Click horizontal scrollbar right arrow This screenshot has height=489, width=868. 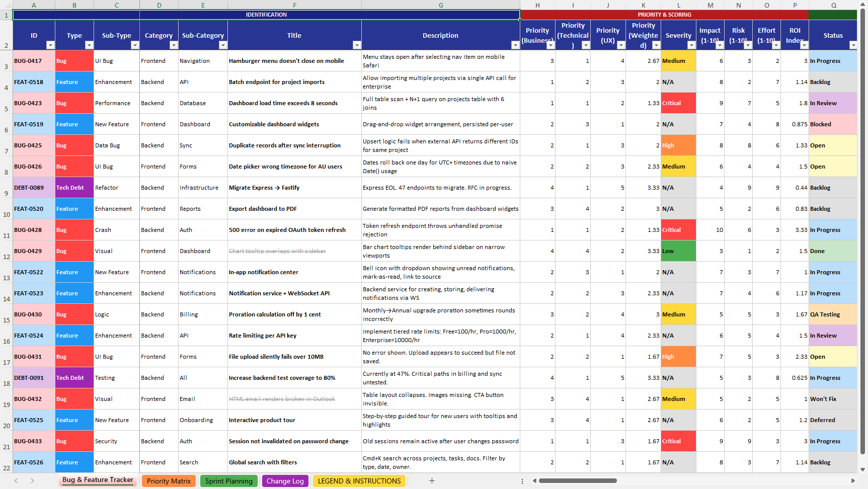853,481
